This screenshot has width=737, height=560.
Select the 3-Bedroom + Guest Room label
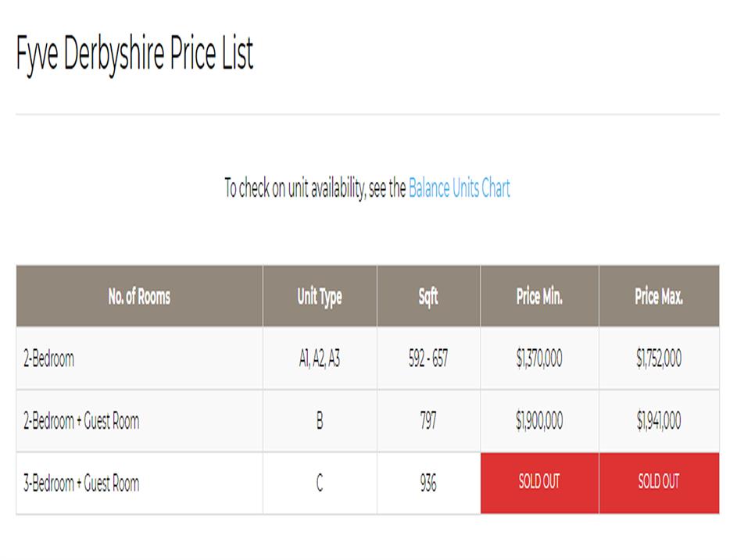[81, 483]
